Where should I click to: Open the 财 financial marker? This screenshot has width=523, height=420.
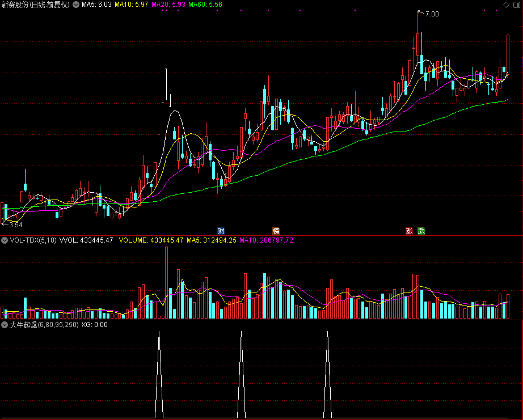pyautogui.click(x=221, y=231)
